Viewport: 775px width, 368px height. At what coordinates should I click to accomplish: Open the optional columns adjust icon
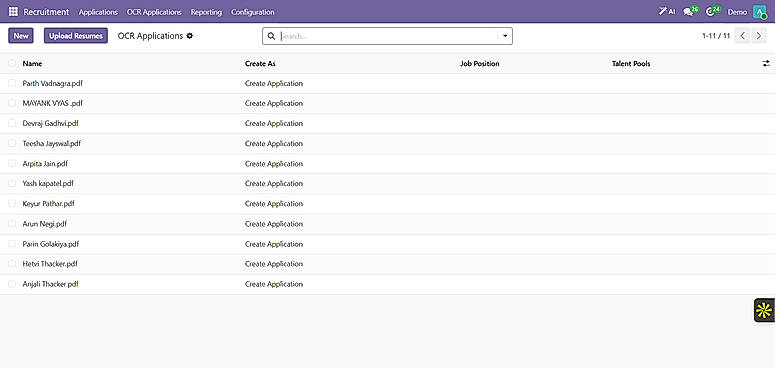coord(766,63)
